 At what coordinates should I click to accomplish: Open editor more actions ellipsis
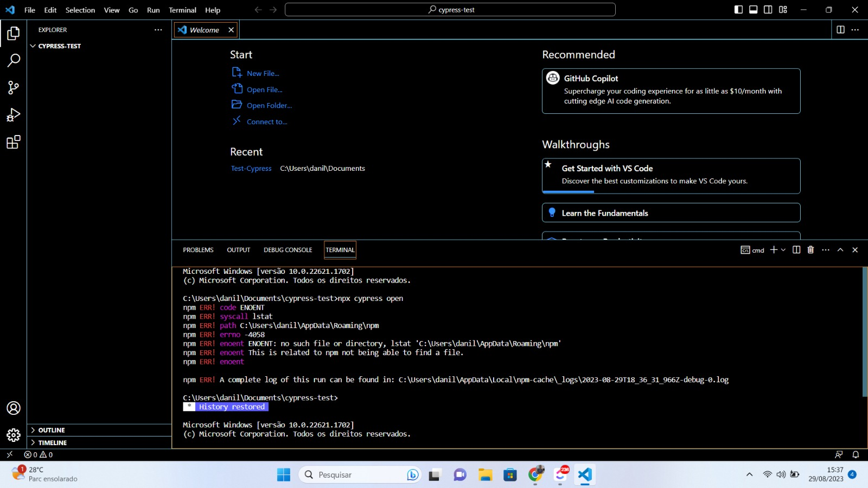855,30
